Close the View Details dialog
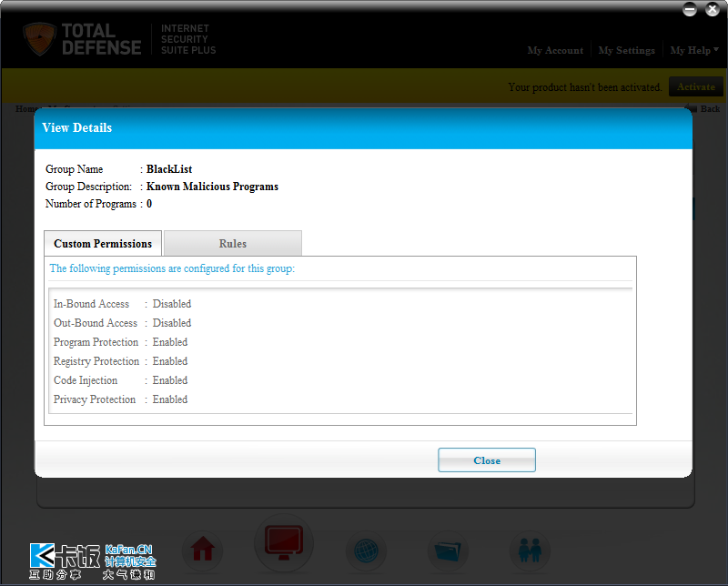Viewport: 728px width, 586px height. [x=487, y=460]
